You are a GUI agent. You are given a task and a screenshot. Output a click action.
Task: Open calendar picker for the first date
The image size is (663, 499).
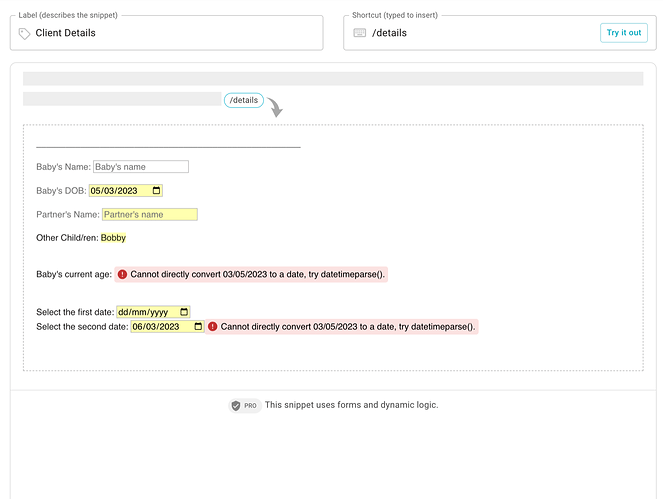coord(184,312)
